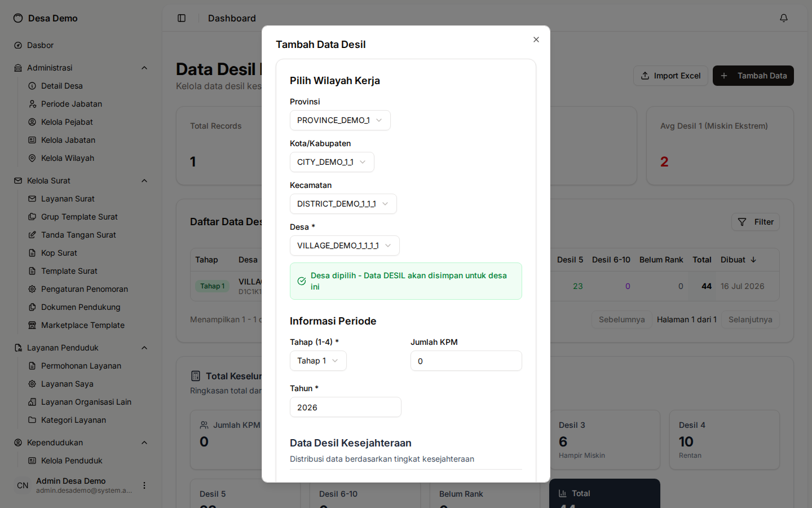Collapse the Kelola Surat section

tap(144, 181)
